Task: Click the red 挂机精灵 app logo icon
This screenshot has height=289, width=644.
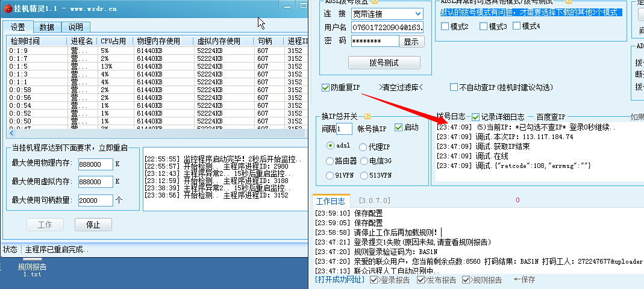Action: point(8,9)
